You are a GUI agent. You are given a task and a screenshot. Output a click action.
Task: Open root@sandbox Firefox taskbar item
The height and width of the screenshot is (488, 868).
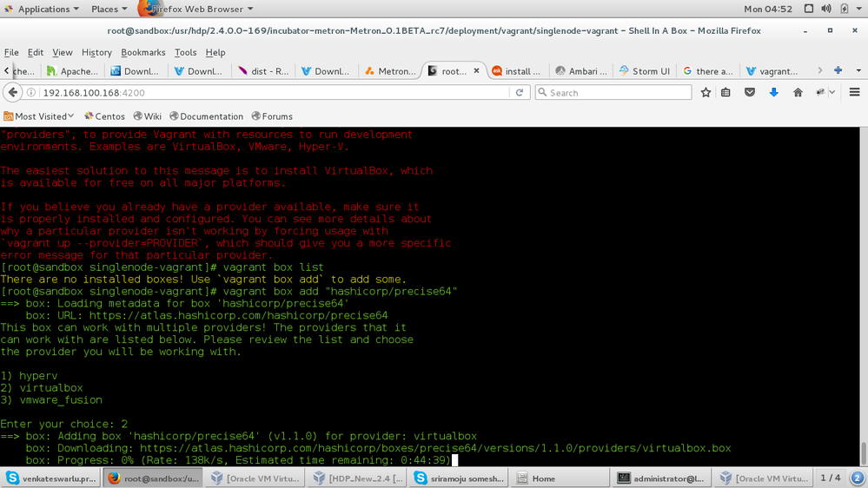pyautogui.click(x=153, y=478)
